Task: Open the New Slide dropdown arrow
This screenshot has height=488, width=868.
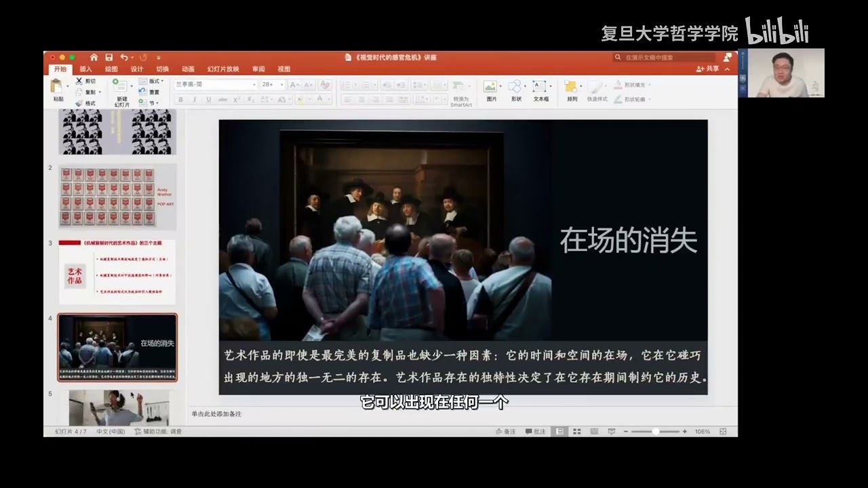Action: coord(132,87)
